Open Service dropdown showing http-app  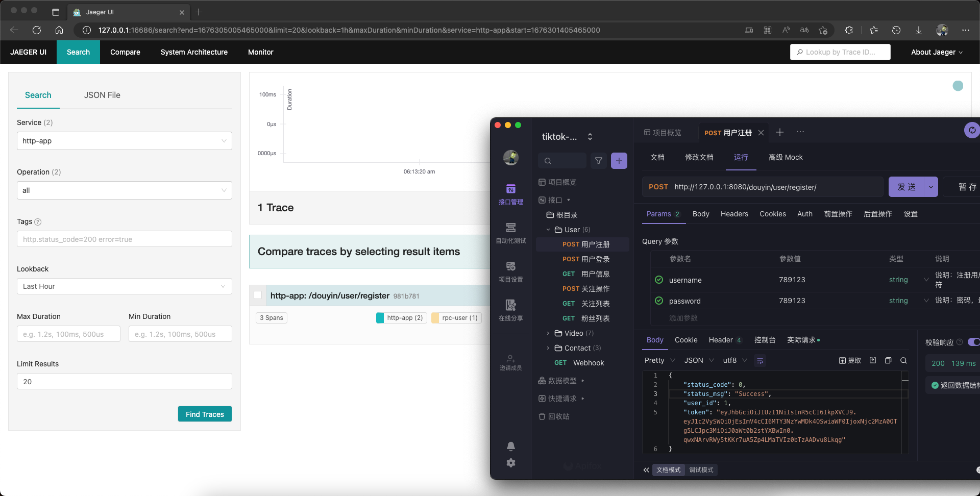pos(124,141)
